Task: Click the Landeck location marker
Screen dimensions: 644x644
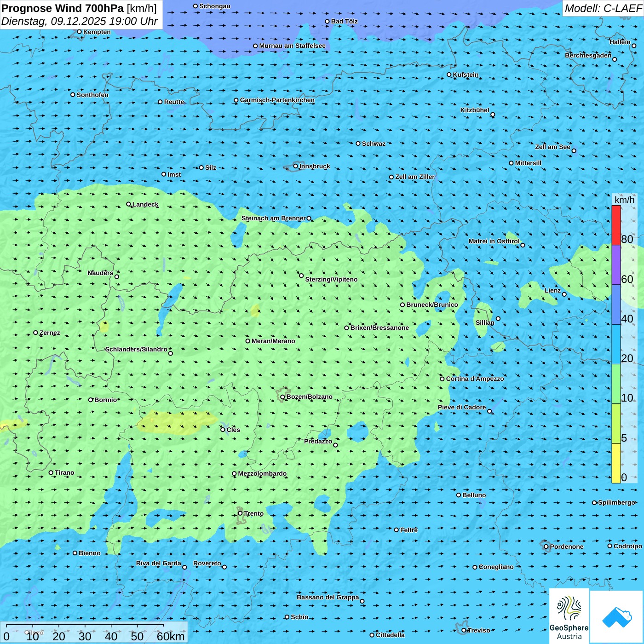Action: coord(129,204)
